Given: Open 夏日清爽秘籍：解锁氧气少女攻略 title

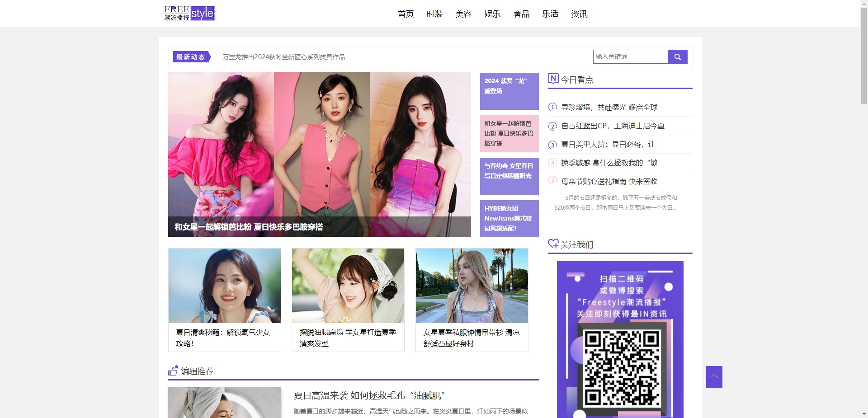Looking at the screenshot, I should (223, 338).
